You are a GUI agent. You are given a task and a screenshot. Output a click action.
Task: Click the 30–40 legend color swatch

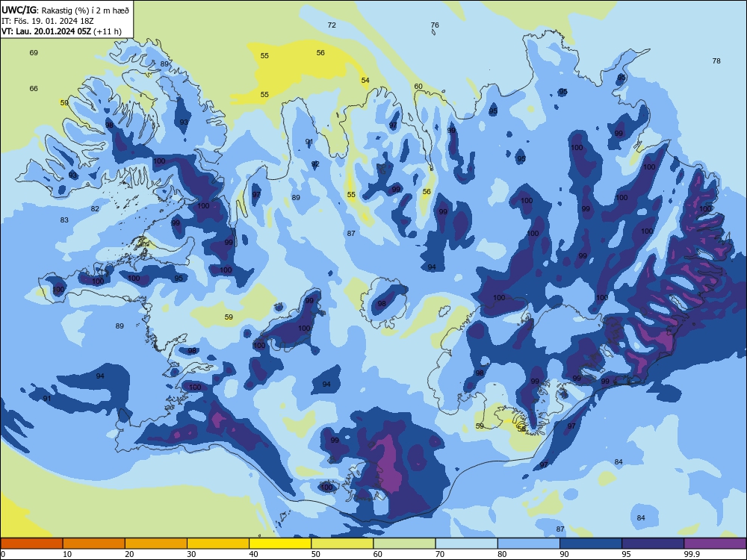click(x=218, y=544)
